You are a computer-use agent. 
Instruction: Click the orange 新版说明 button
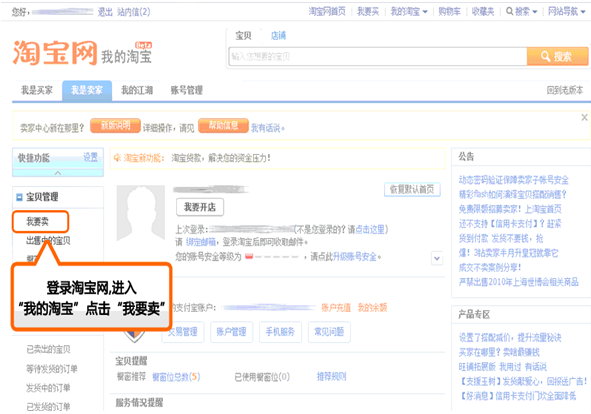pyautogui.click(x=115, y=126)
